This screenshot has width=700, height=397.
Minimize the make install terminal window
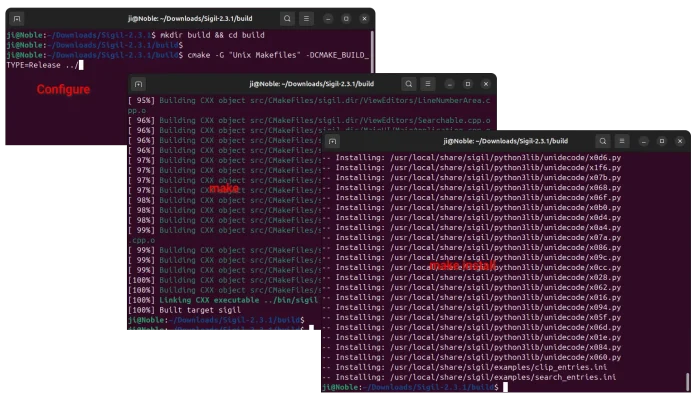coord(644,141)
